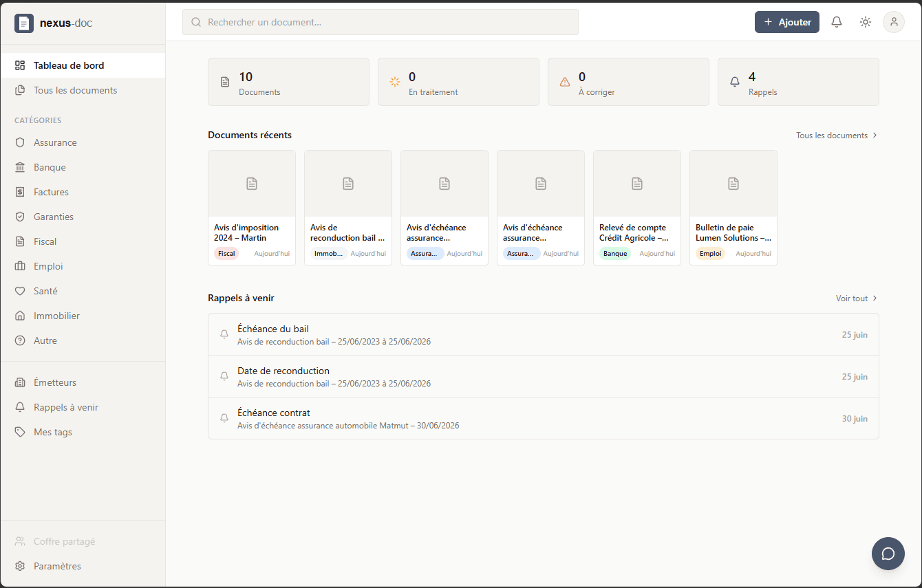
Task: Click the Emploi briefcase icon in sidebar
Action: (20, 266)
